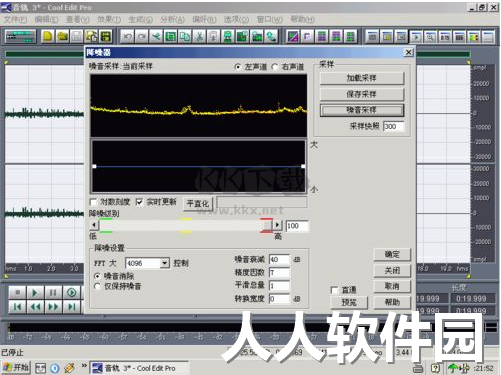Image resolution: width=501 pixels, height=375 pixels.
Task: Click the slider right arrow near 高
Action: pos(277,226)
